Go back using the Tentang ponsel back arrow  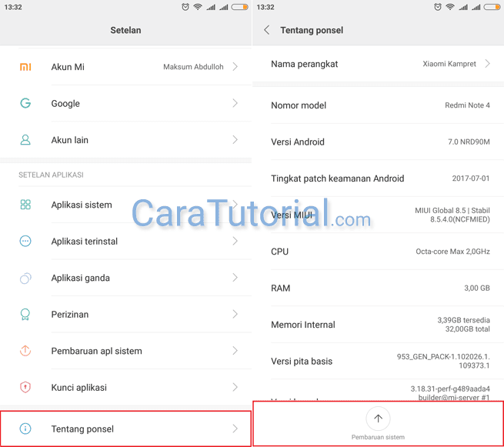(x=266, y=30)
